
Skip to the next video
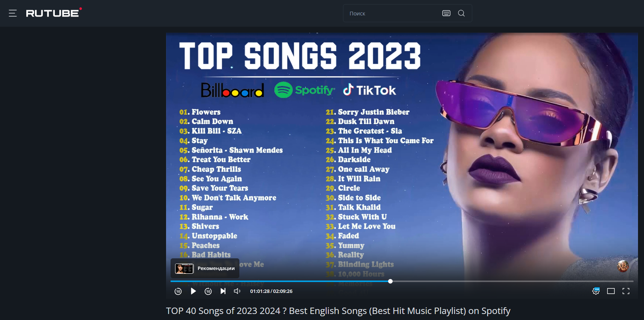(x=223, y=291)
